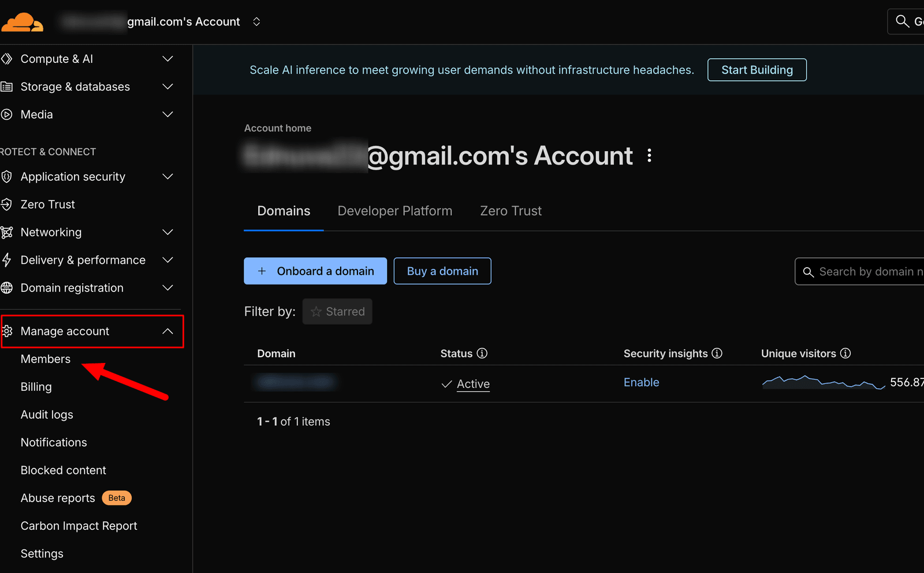
Task: Click Enable security insights link
Action: point(641,382)
